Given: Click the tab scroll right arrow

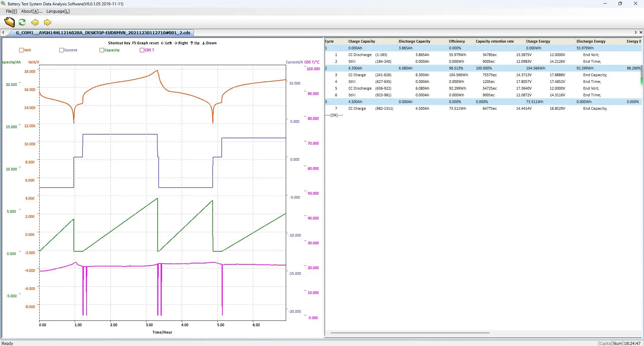Looking at the screenshot, I should coord(636,33).
